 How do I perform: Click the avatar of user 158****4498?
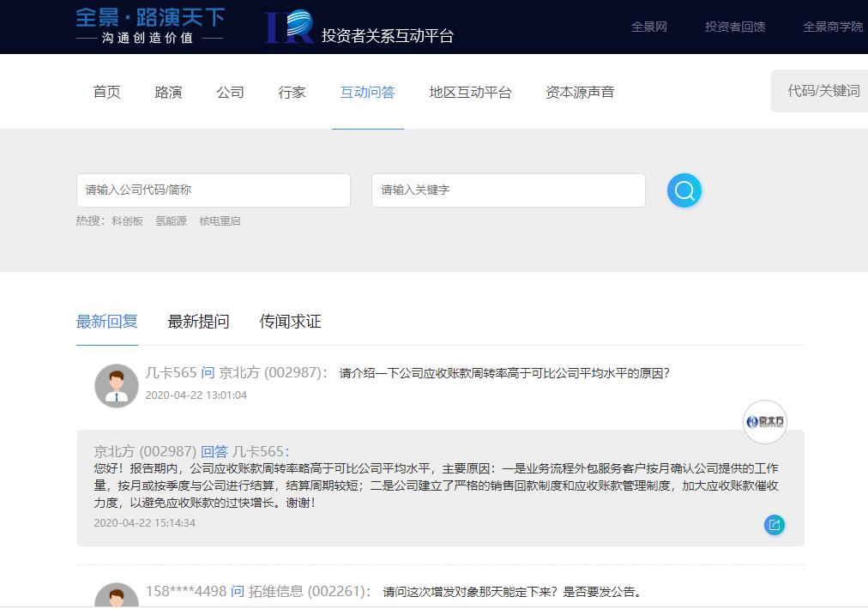(x=116, y=599)
